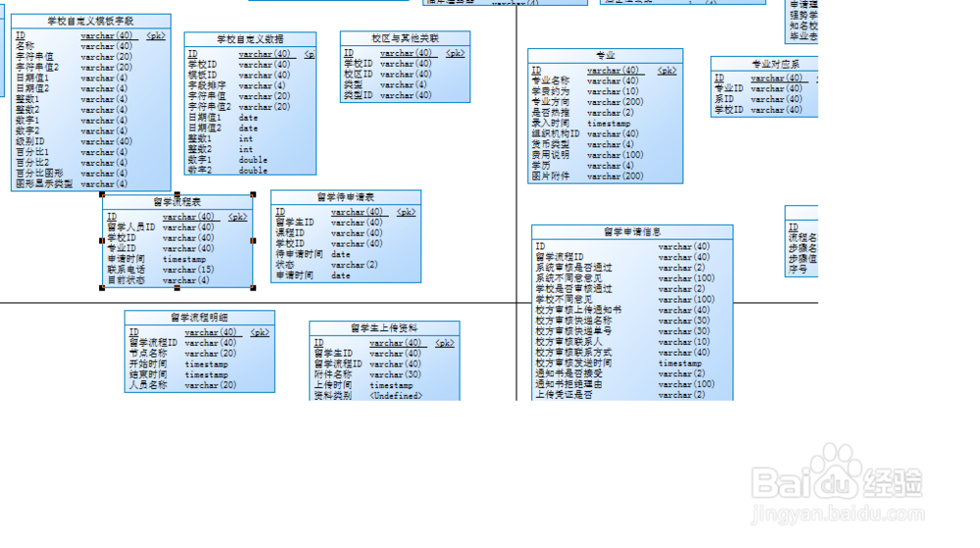Image resolution: width=980 pixels, height=548 pixels.
Task: Click 系统审核是否通过 in 留学申请信息
Action: [x=573, y=268]
